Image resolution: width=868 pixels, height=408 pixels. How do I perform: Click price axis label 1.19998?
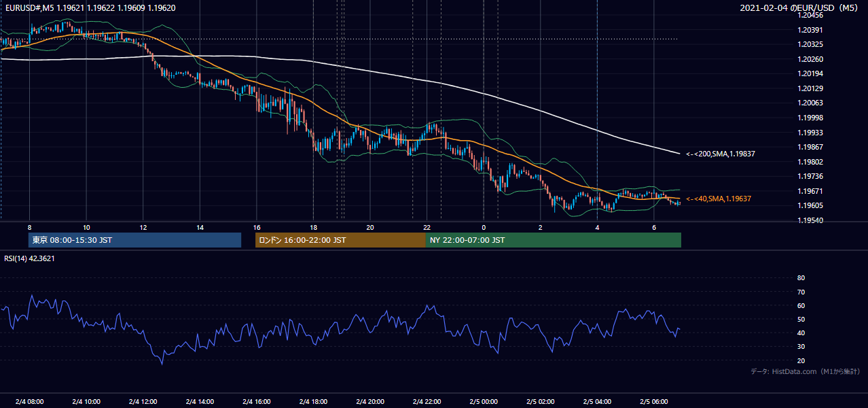(x=810, y=118)
